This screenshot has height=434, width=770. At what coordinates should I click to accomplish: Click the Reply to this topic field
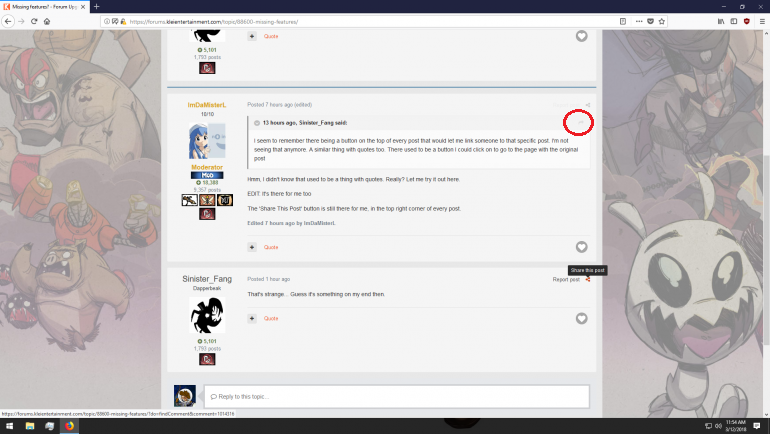[x=395, y=397]
